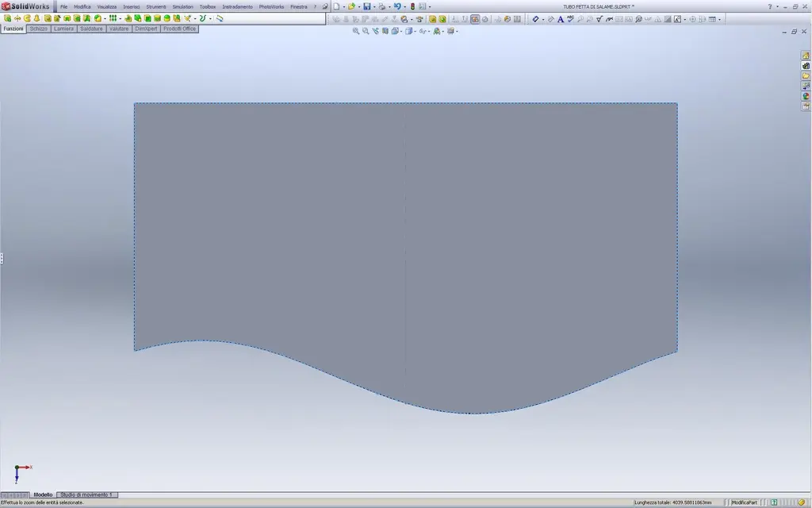Open the SolidWorks Resources home side tab
812x508 pixels.
[806, 55]
